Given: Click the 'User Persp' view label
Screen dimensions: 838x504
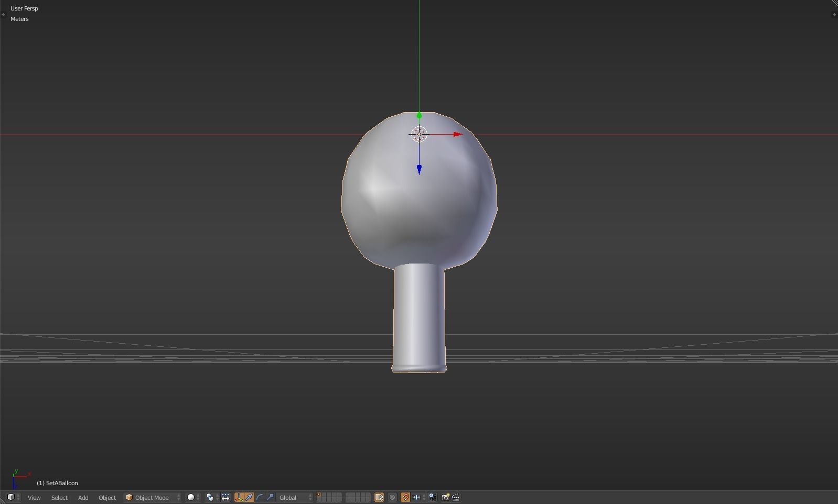Looking at the screenshot, I should (24, 8).
